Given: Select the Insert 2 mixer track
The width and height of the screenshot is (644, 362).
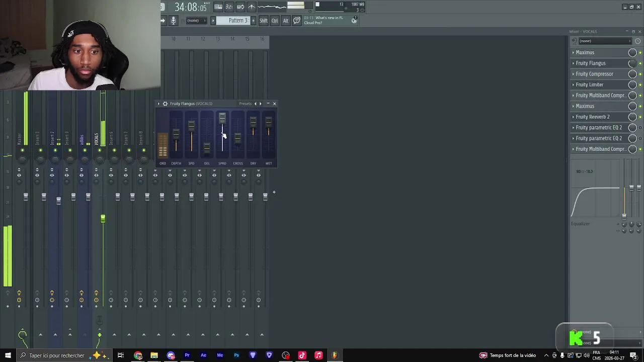Looking at the screenshot, I should coord(52,138).
